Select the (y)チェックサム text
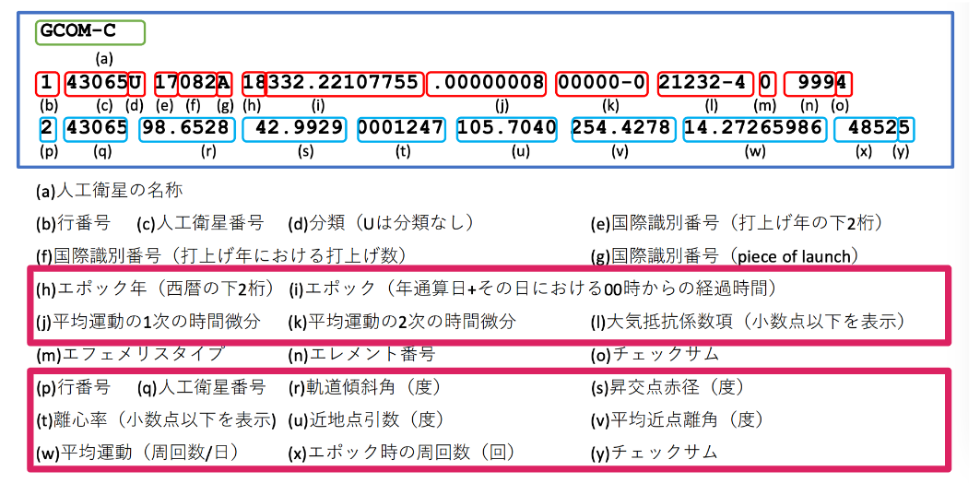Viewport: 980px width, 483px height. pos(654,453)
